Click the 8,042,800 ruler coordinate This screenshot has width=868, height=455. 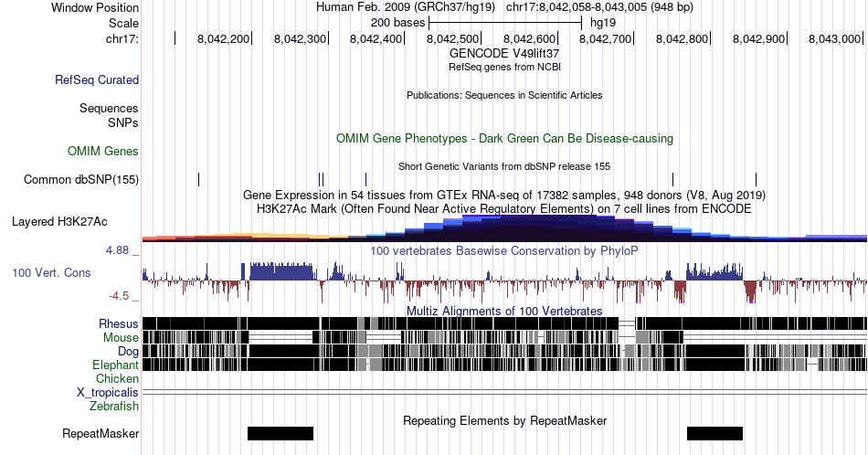point(682,38)
